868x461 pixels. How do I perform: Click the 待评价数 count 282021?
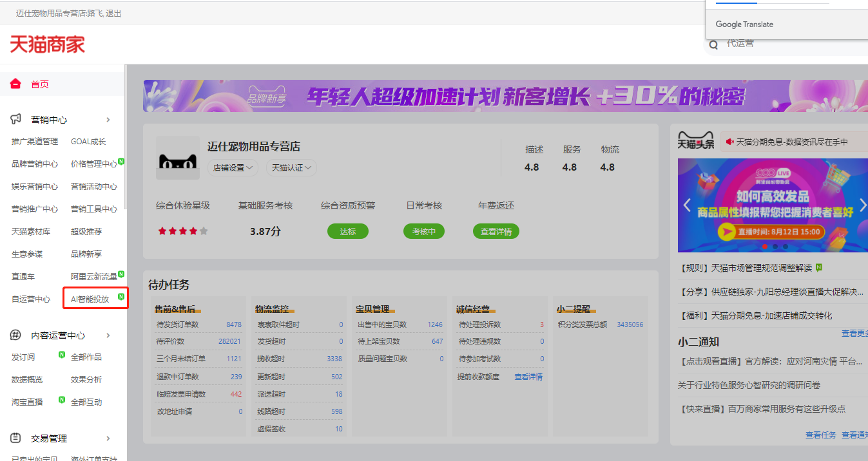[229, 341]
